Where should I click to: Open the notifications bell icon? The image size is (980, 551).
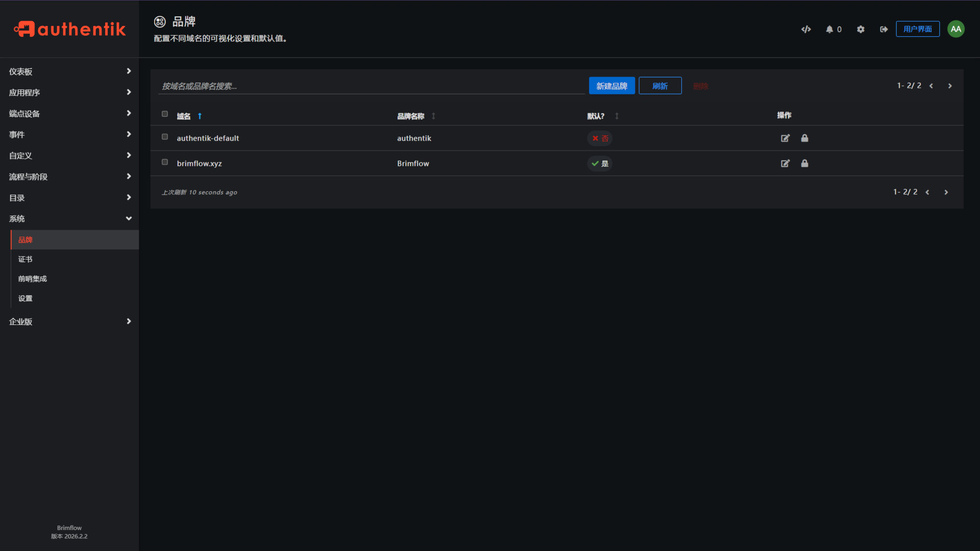829,29
